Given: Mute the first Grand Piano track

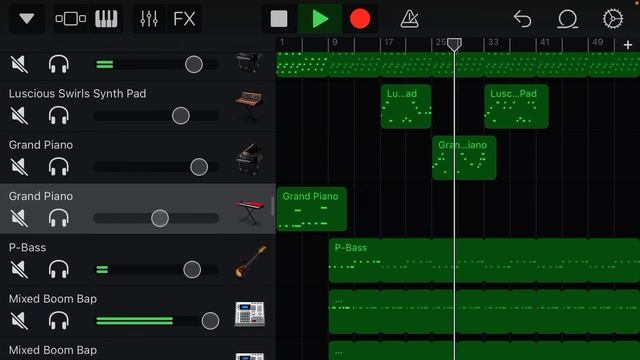Looking at the screenshot, I should point(19,167).
